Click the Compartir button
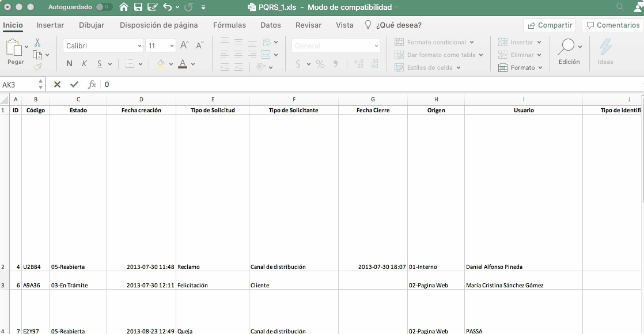 [x=550, y=25]
